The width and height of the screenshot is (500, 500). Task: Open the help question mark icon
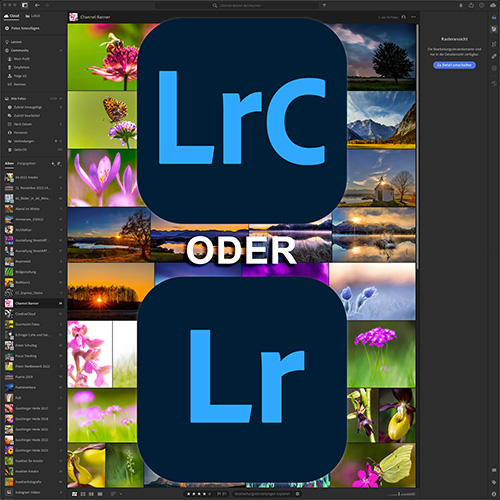coord(482,5)
